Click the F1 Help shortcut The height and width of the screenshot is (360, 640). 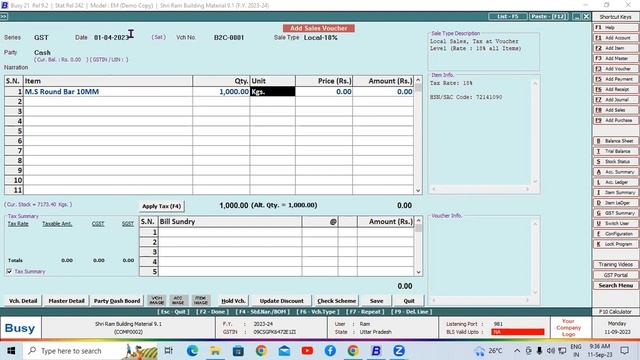pyautogui.click(x=616, y=27)
